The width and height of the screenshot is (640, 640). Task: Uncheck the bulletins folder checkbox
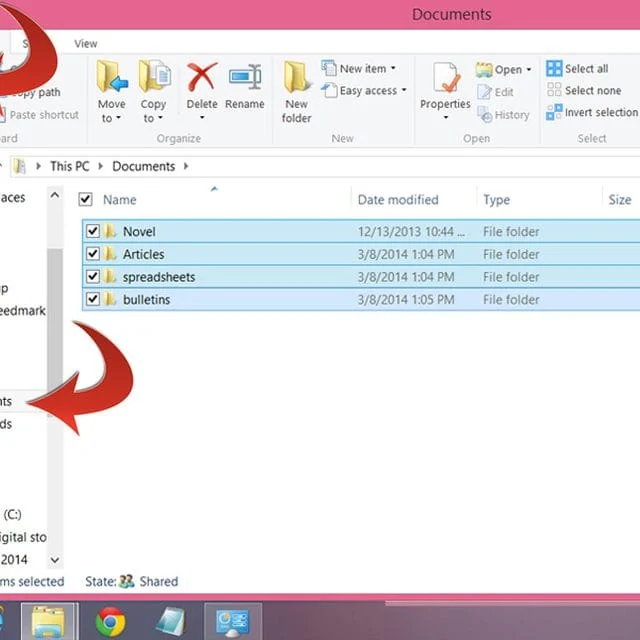coord(93,299)
